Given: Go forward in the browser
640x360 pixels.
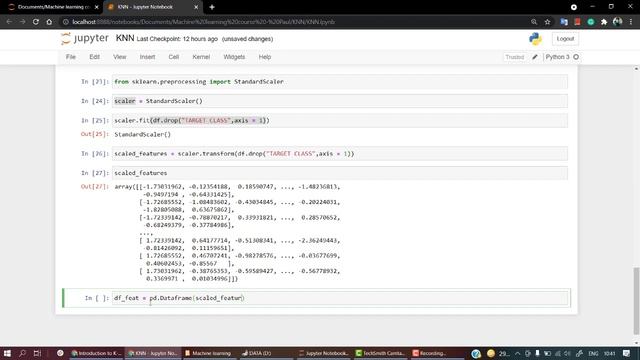Looking at the screenshot, I should [22, 22].
